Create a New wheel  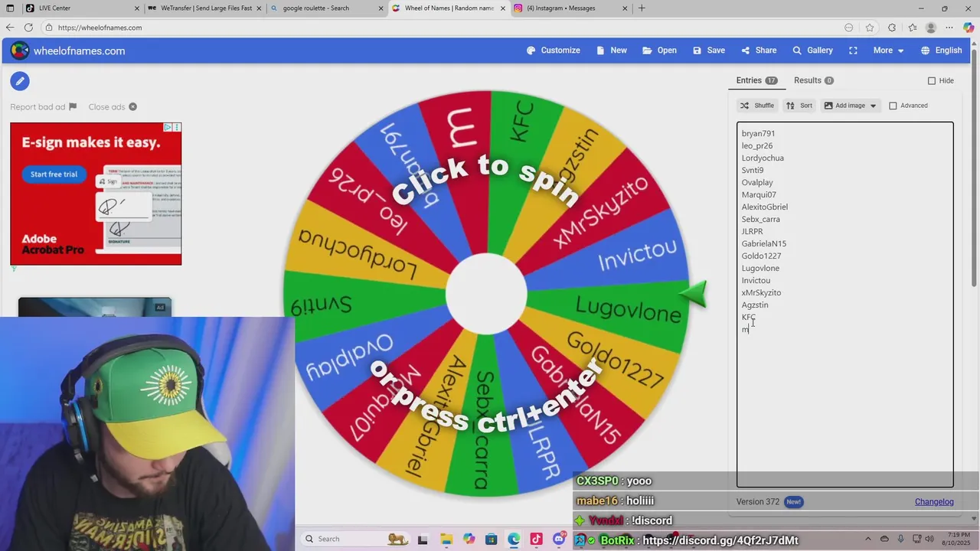tap(611, 51)
